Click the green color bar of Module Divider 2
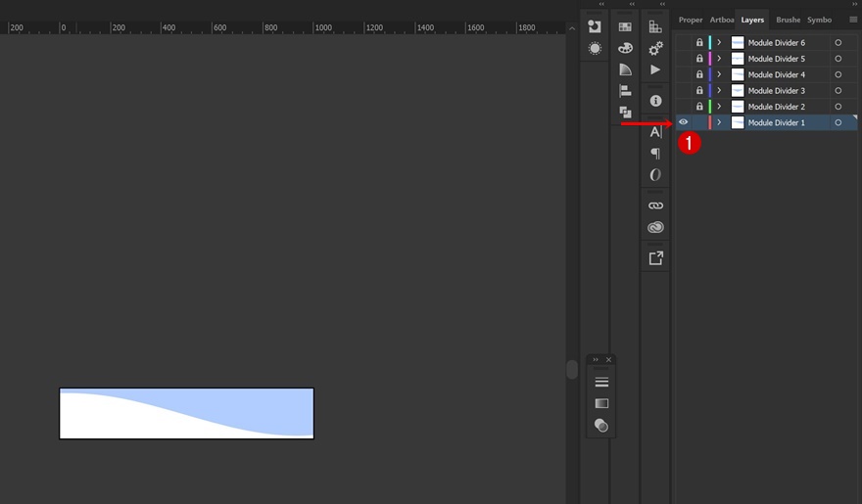 click(x=710, y=106)
